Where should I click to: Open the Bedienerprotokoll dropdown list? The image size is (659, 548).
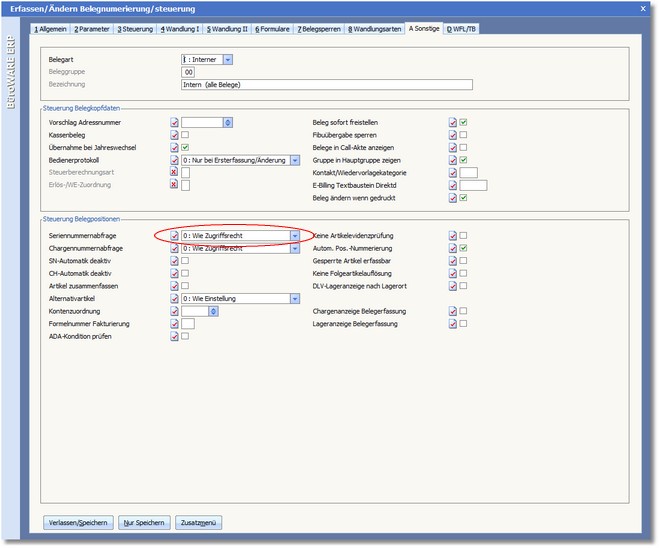coord(295,160)
